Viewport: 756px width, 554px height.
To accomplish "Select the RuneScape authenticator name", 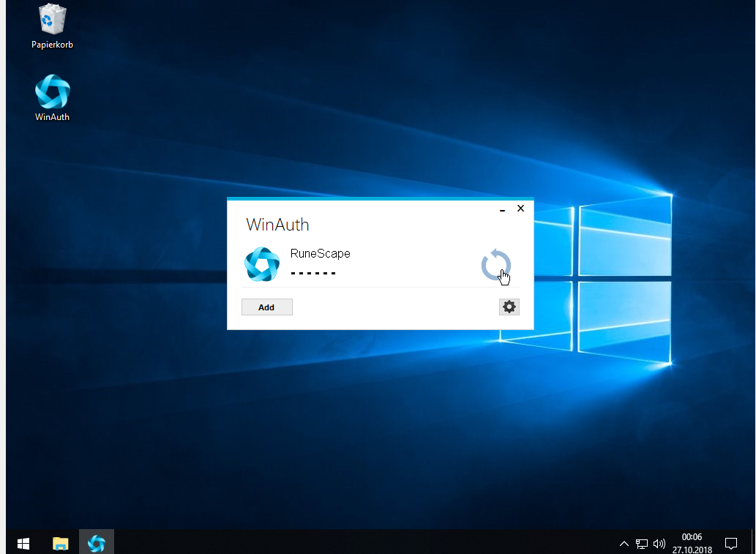I will (320, 254).
